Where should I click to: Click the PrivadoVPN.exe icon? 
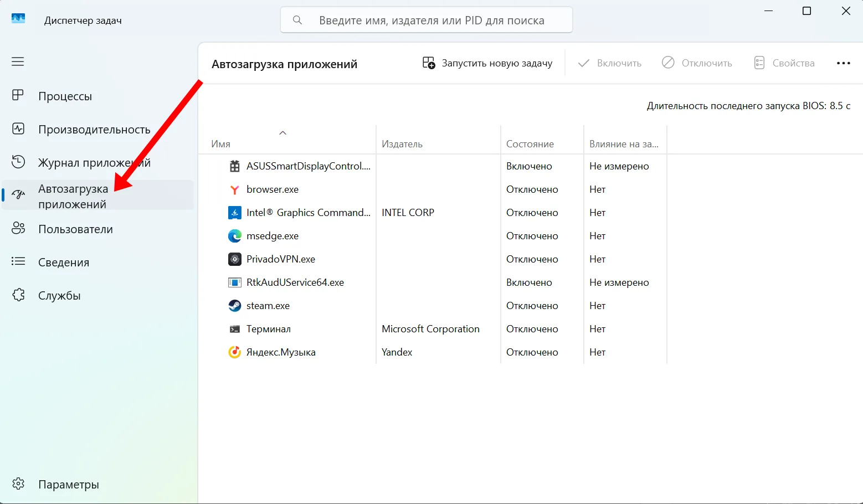235,259
